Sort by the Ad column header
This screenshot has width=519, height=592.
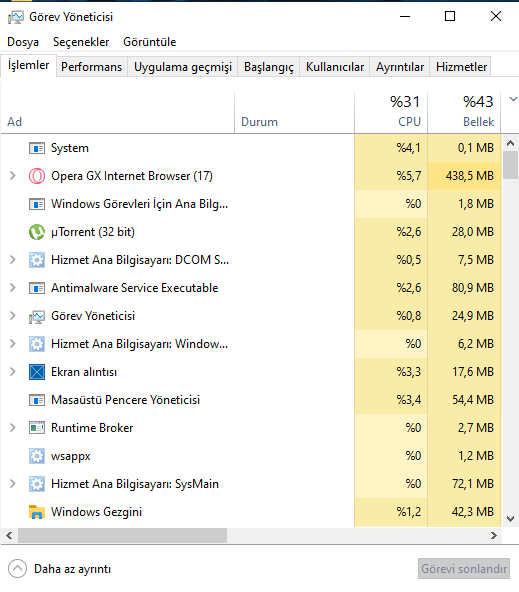pos(117,113)
